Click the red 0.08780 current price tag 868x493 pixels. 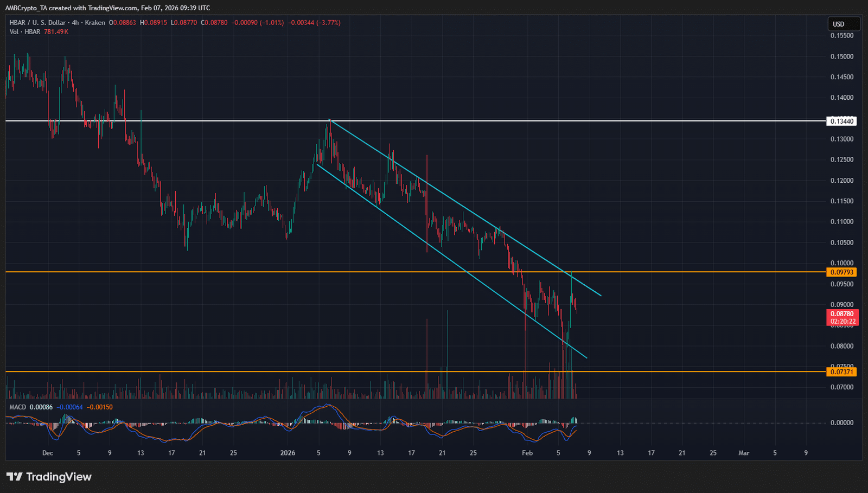841,314
